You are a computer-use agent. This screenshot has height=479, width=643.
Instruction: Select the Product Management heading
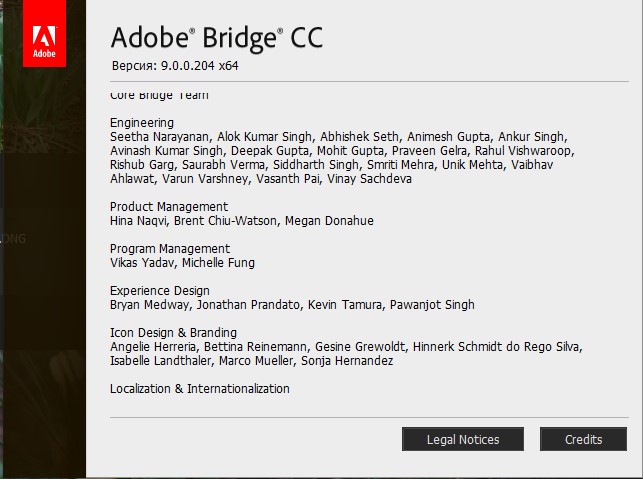pos(169,207)
